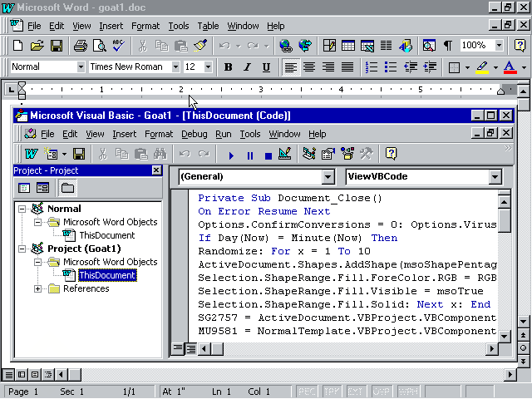Expand the References folder node
Screen dimensions: 532x399
pyautogui.click(x=37, y=289)
